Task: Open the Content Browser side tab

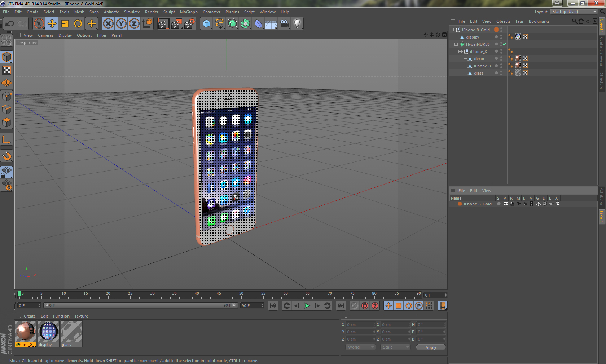Action: [x=602, y=51]
